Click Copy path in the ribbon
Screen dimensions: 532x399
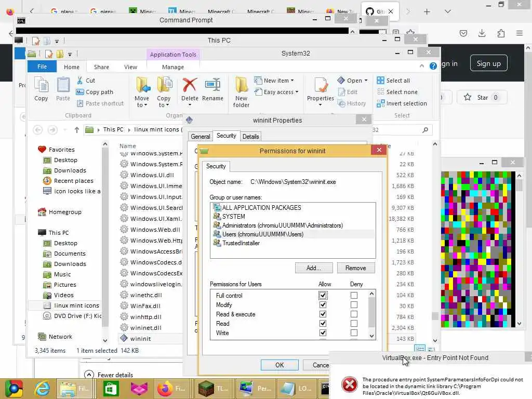[x=95, y=92]
